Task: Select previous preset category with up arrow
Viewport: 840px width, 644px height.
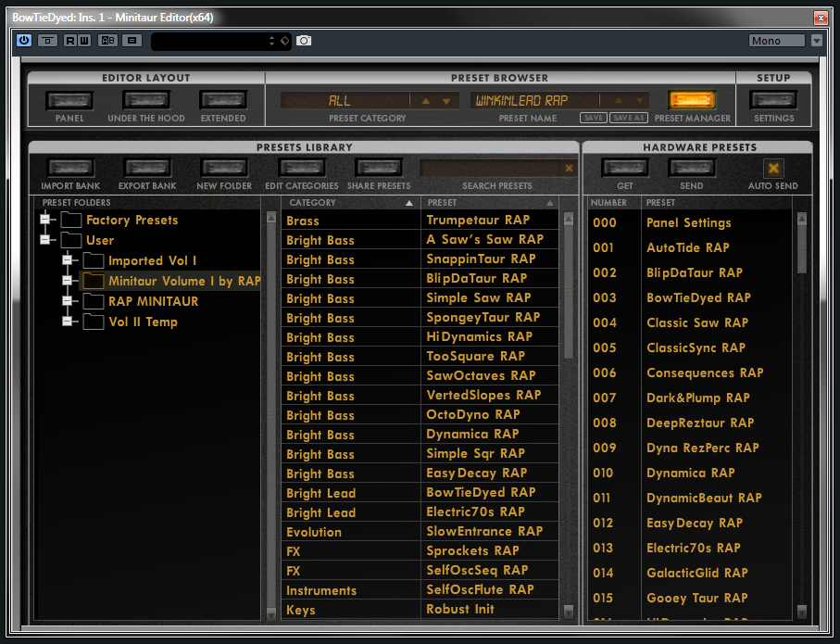Action: (x=426, y=101)
